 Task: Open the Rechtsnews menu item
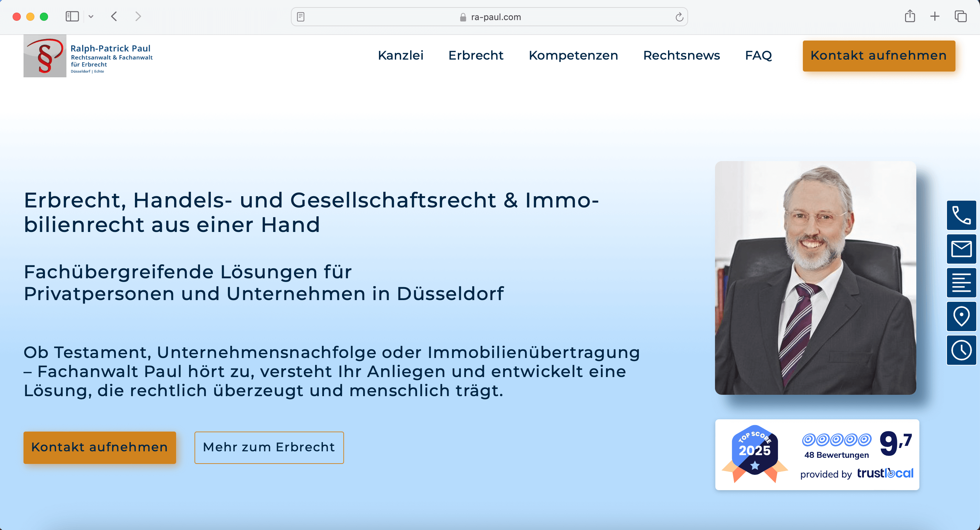point(681,56)
